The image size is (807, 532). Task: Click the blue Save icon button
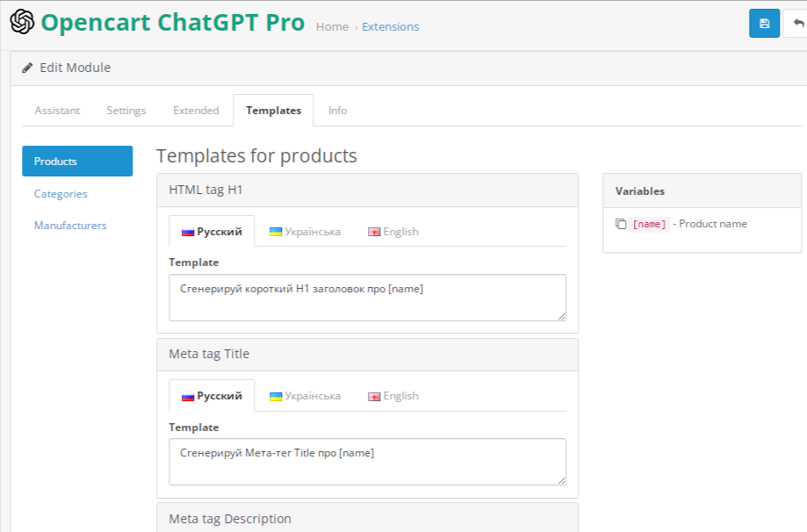(x=763, y=23)
